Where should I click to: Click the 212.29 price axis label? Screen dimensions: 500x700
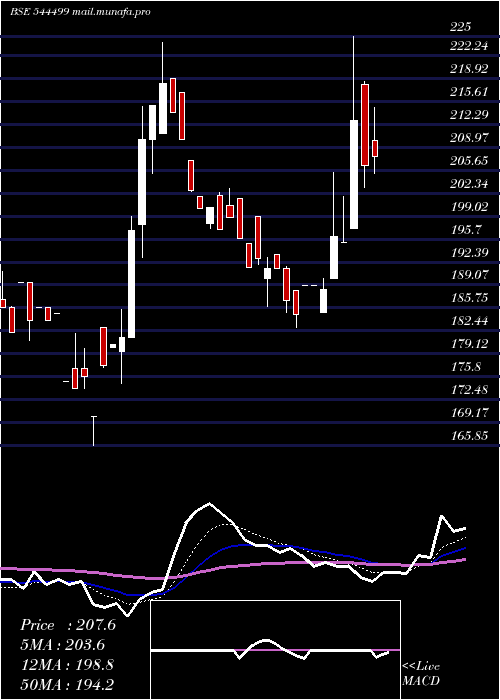click(468, 115)
